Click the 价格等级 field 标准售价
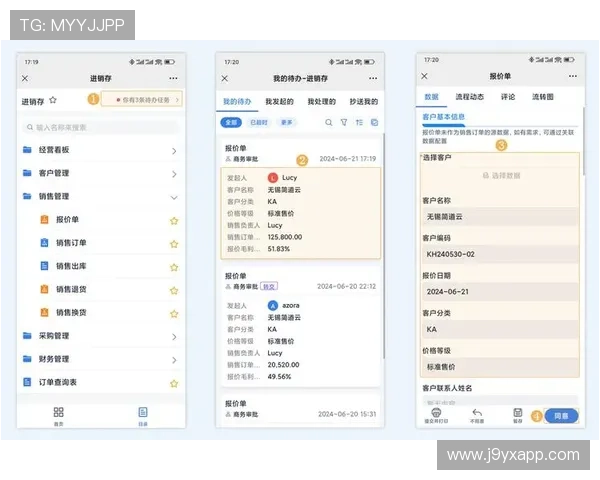Image resolution: width=600 pixels, height=480 pixels. (500, 367)
